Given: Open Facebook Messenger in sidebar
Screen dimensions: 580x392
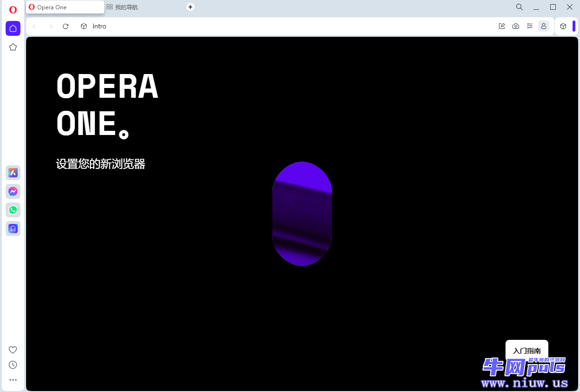Looking at the screenshot, I should [13, 191].
